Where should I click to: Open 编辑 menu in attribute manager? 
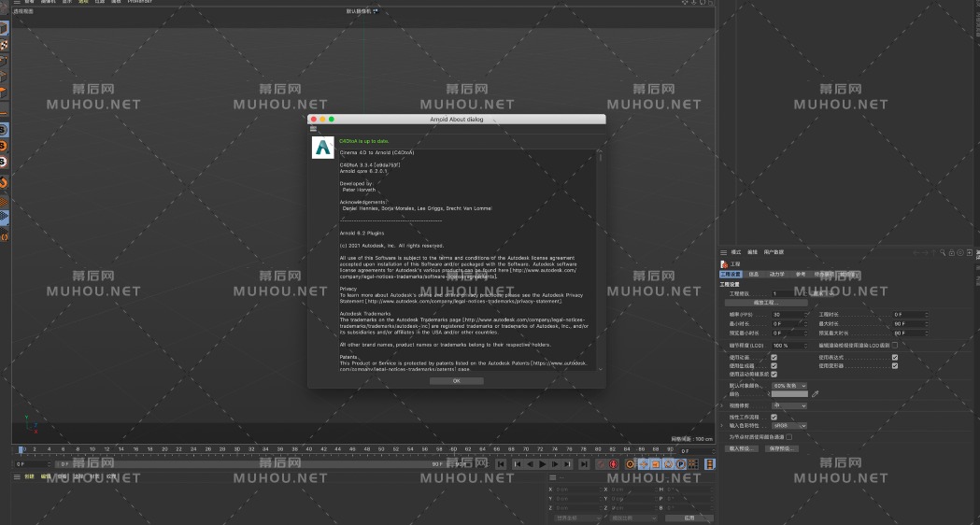tap(752, 252)
